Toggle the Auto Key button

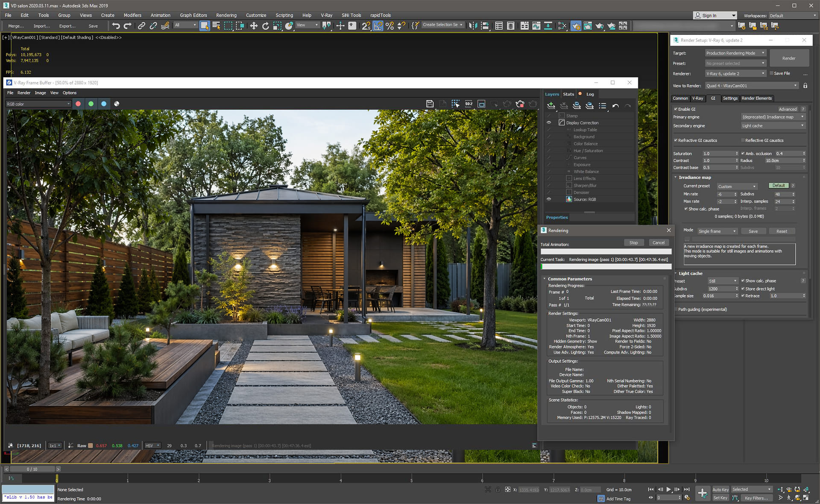tap(720, 489)
